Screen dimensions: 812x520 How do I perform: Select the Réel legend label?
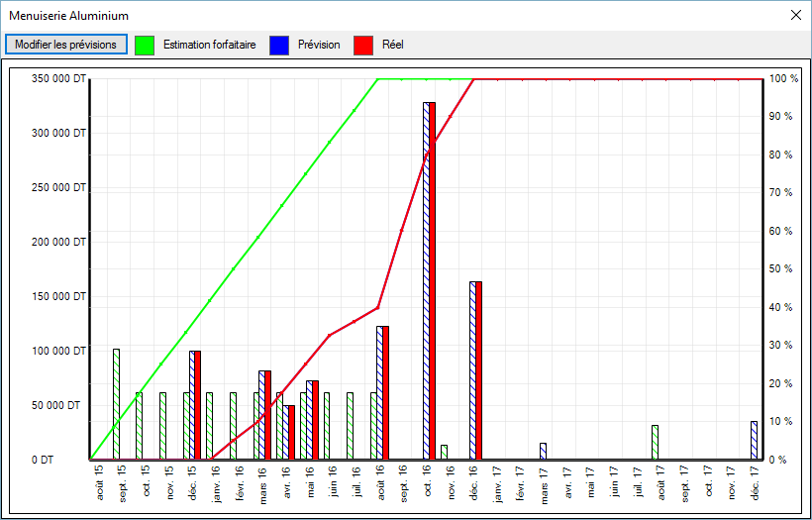coord(393,45)
